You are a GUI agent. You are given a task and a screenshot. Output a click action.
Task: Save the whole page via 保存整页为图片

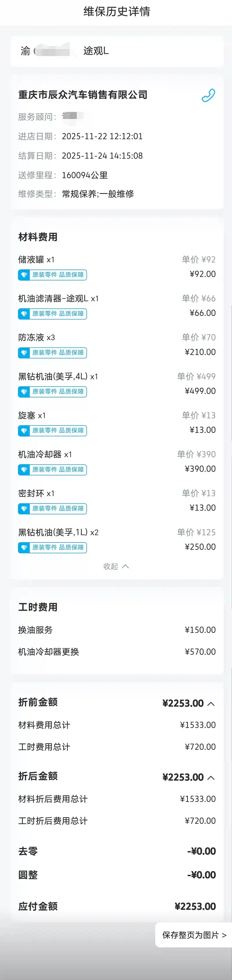pos(194,935)
